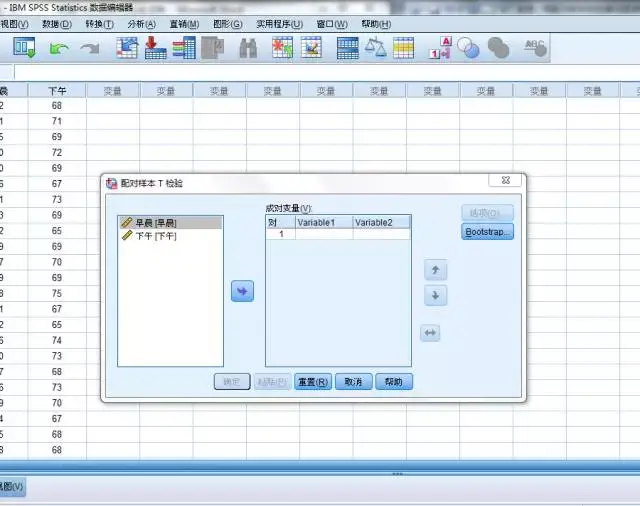Click the undo arrow in the toolbar
Image resolution: width=640 pixels, height=506 pixels.
(x=59, y=47)
